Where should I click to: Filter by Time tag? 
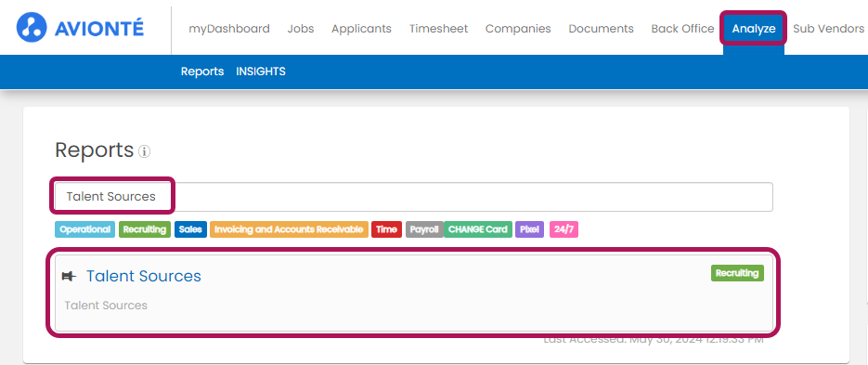coord(386,229)
